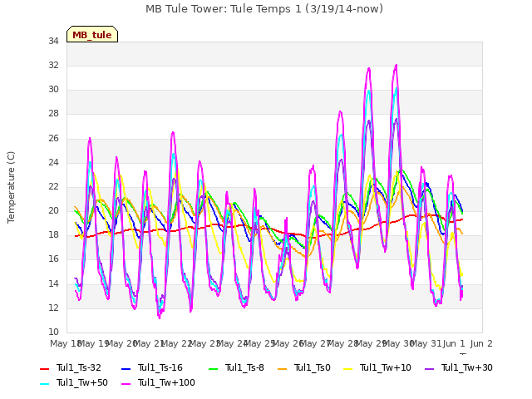Click the y-axis value 34
Viewport: 532px width, 399px height.
(53, 41)
